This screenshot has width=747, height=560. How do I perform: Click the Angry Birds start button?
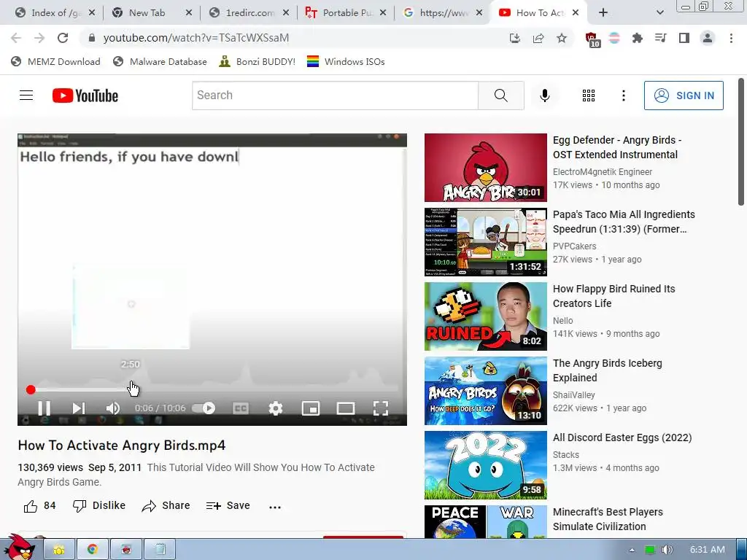click(x=19, y=547)
